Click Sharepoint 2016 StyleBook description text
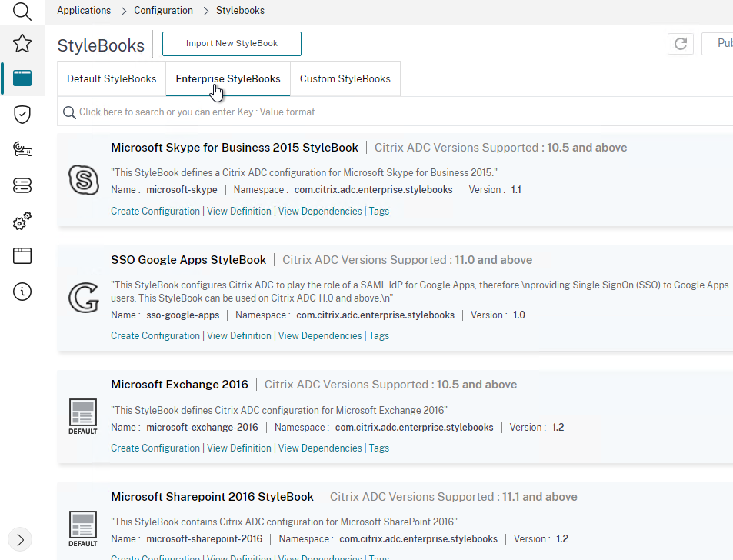The height and width of the screenshot is (560, 733). click(285, 522)
